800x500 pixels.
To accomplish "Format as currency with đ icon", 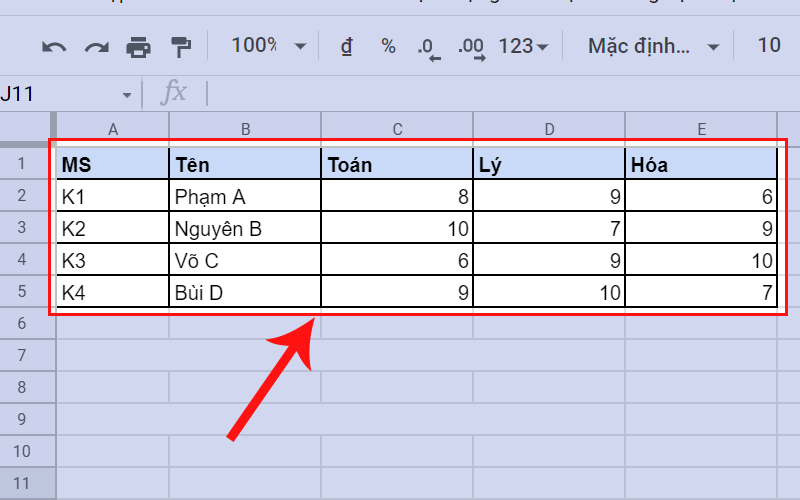I will click(x=347, y=46).
